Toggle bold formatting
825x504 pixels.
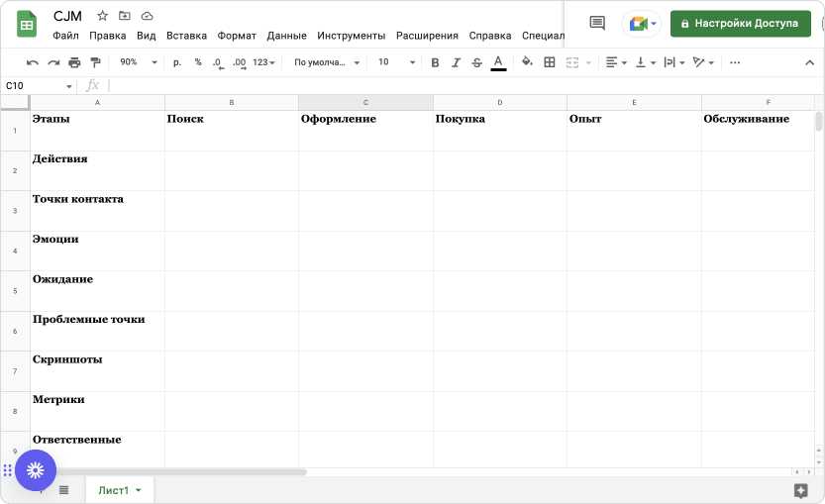click(435, 62)
